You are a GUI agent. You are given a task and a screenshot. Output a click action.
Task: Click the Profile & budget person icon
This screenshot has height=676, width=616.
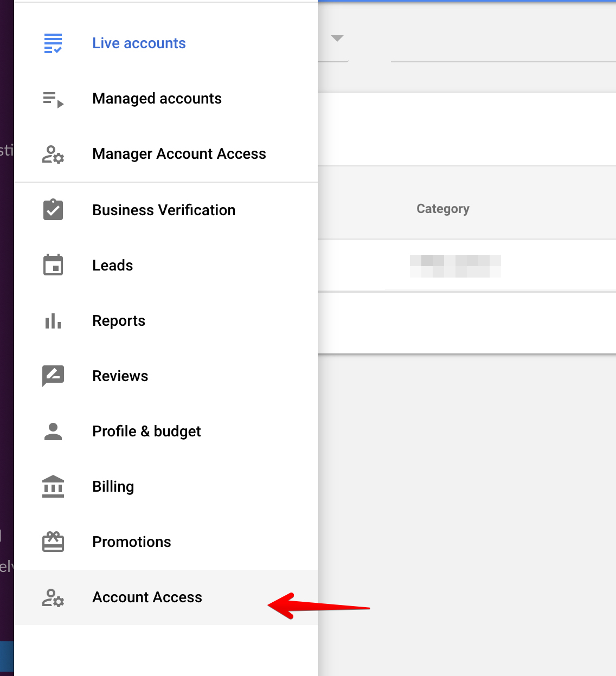53,432
